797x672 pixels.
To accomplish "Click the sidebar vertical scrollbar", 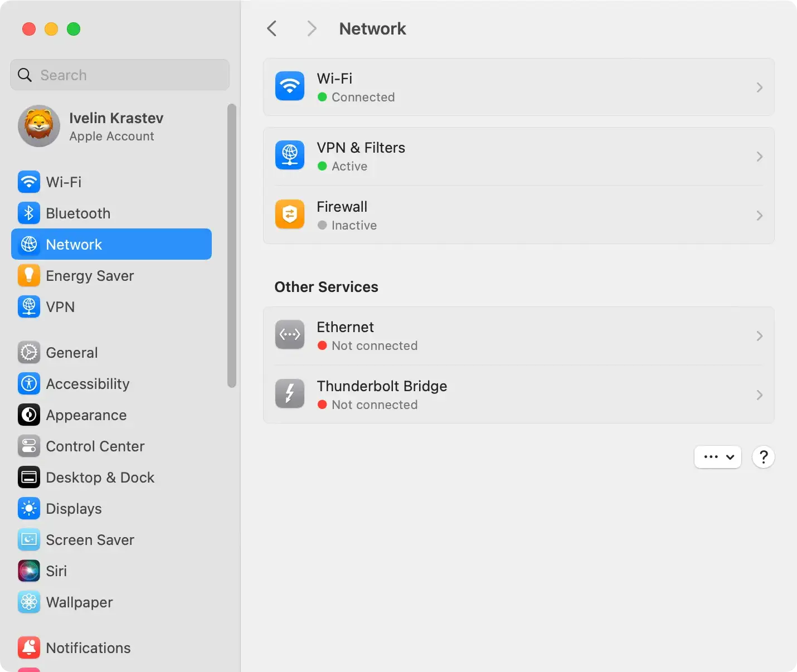I will (x=232, y=245).
